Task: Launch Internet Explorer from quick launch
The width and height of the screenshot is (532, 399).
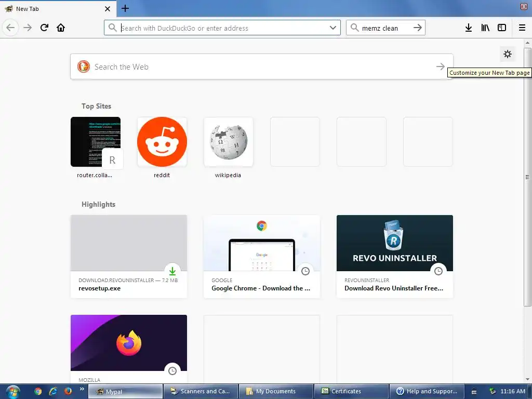Action: [53, 391]
